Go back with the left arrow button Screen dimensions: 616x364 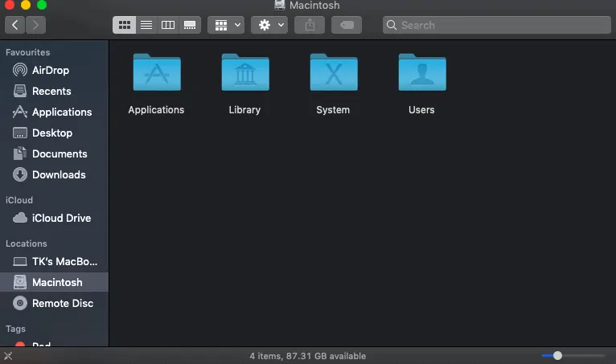coord(15,25)
